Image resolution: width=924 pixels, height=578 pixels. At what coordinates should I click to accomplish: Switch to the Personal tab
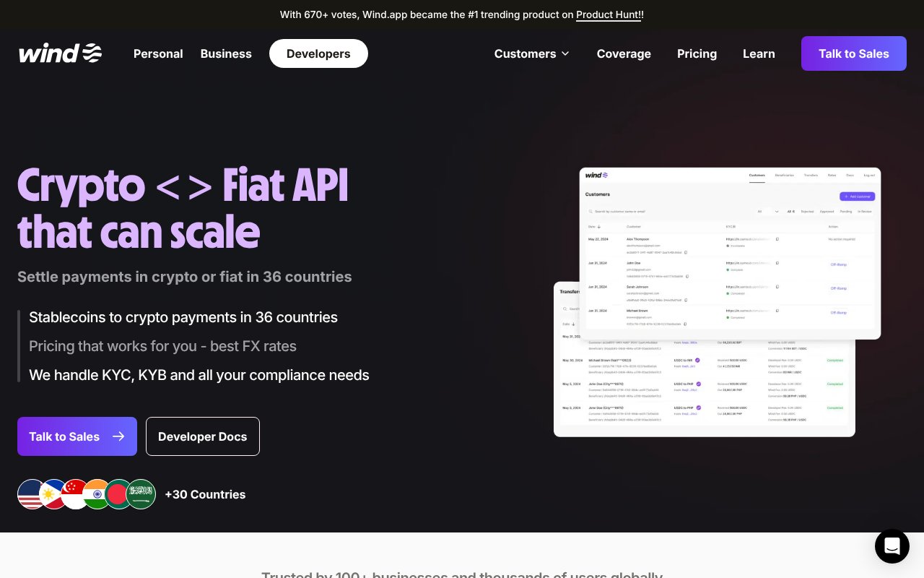click(158, 53)
